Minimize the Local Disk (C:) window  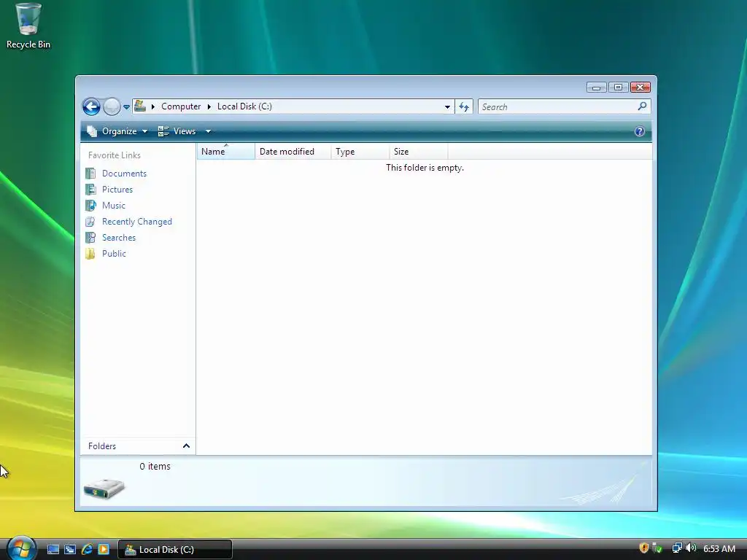(596, 87)
